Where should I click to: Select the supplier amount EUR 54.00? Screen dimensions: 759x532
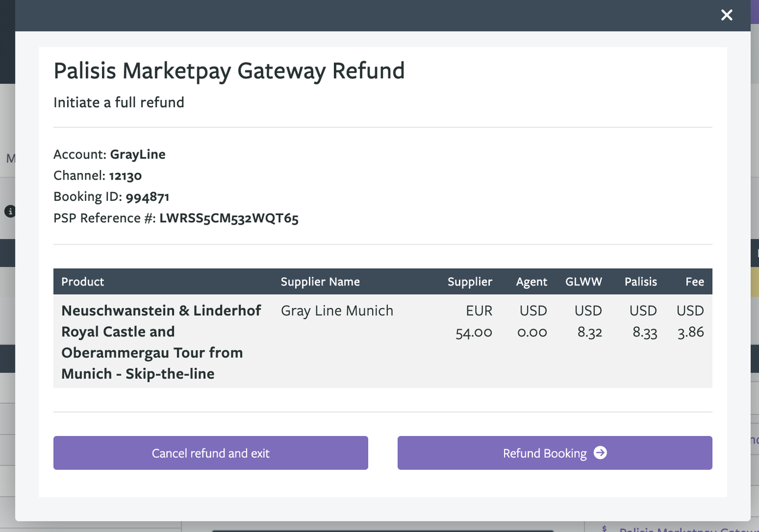pyautogui.click(x=474, y=322)
